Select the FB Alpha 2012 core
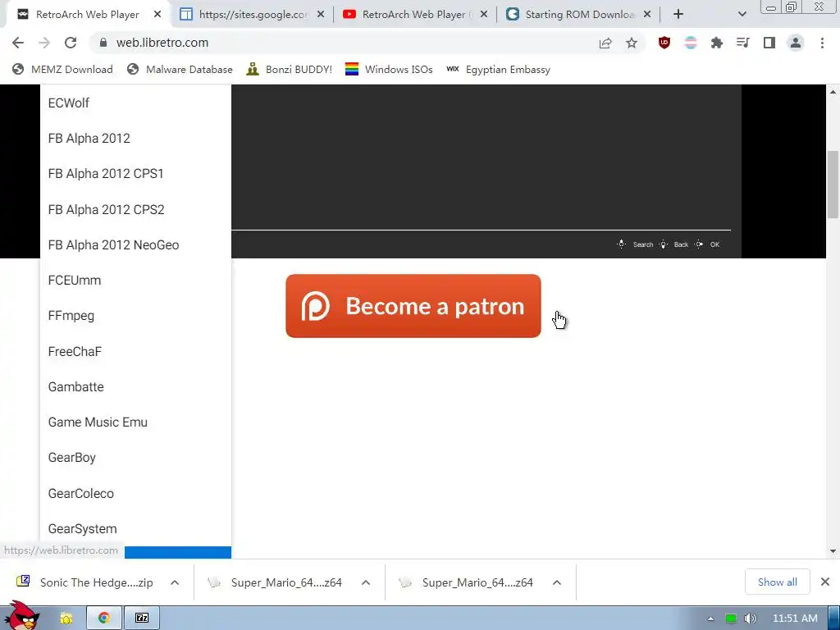This screenshot has height=630, width=840. click(135, 138)
